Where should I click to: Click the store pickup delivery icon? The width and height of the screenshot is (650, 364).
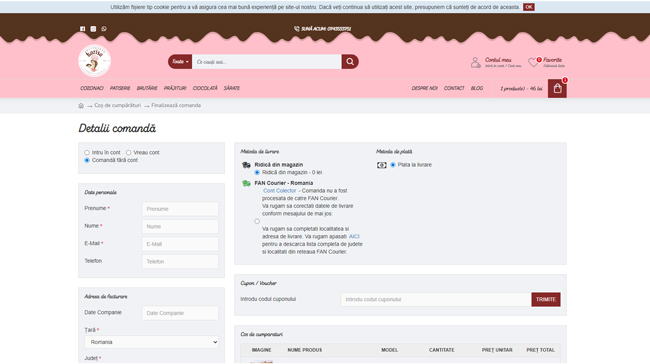[246, 165]
